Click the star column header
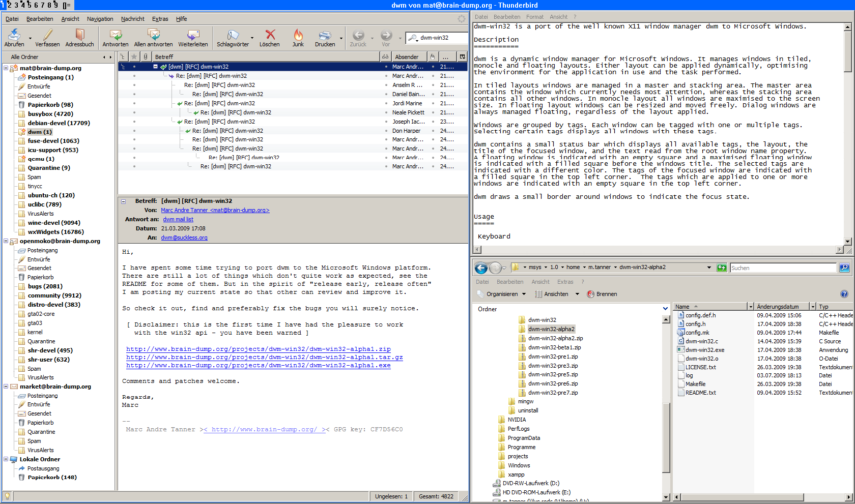Viewport: 855px width, 504px height. [x=134, y=56]
